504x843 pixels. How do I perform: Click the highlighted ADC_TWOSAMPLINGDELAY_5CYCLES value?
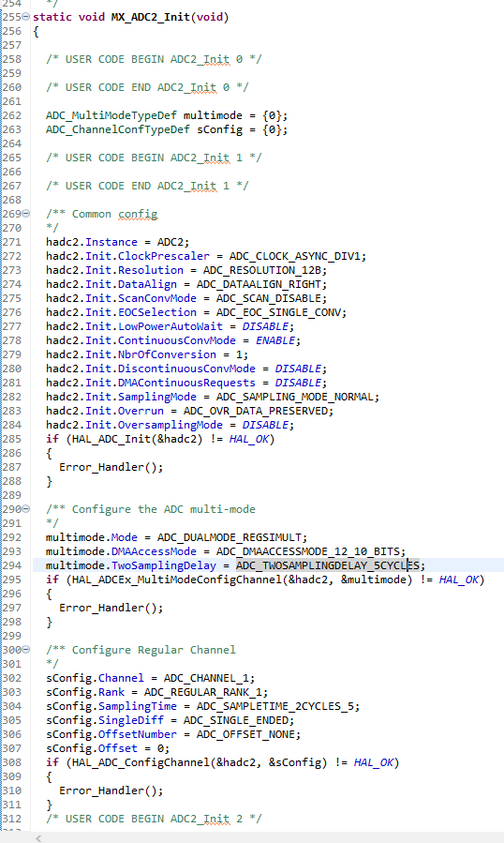[x=327, y=565]
